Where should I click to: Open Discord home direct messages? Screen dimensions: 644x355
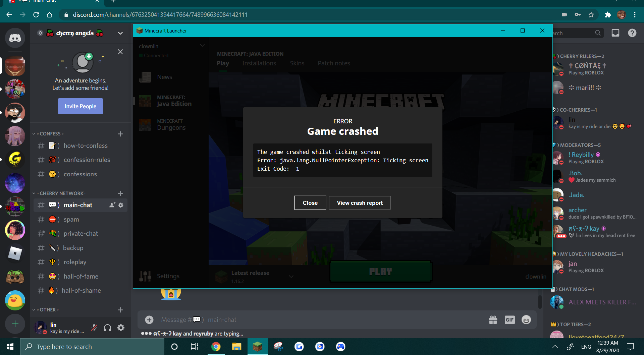tap(15, 38)
